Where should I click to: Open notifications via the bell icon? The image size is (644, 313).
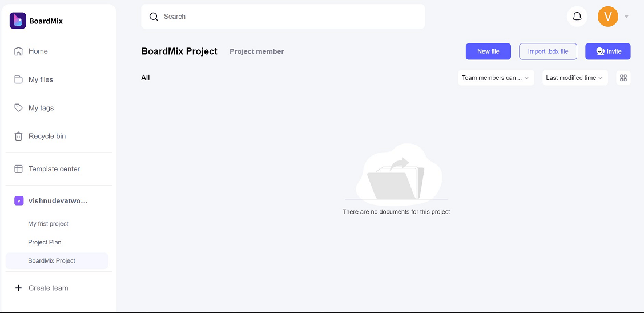[x=577, y=17]
